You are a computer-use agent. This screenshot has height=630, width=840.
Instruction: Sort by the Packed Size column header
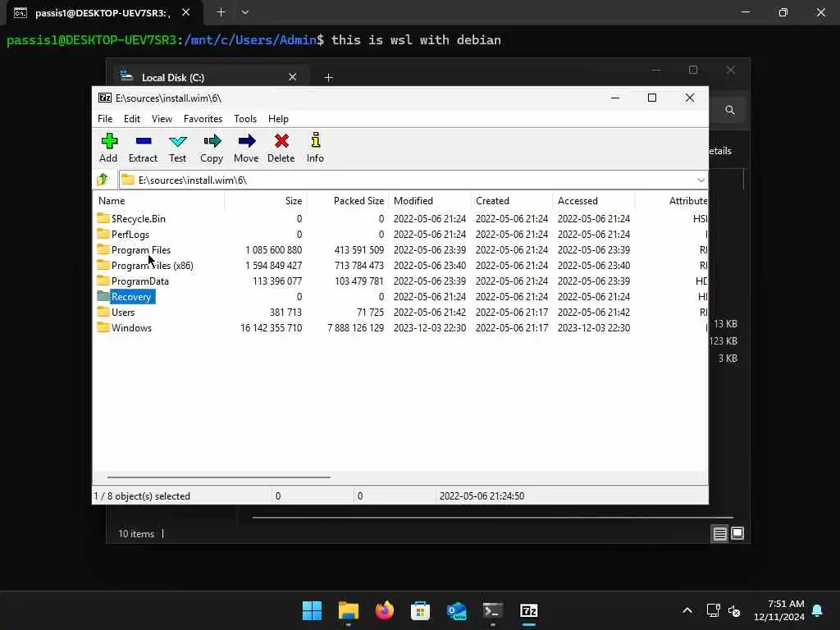tap(347, 201)
